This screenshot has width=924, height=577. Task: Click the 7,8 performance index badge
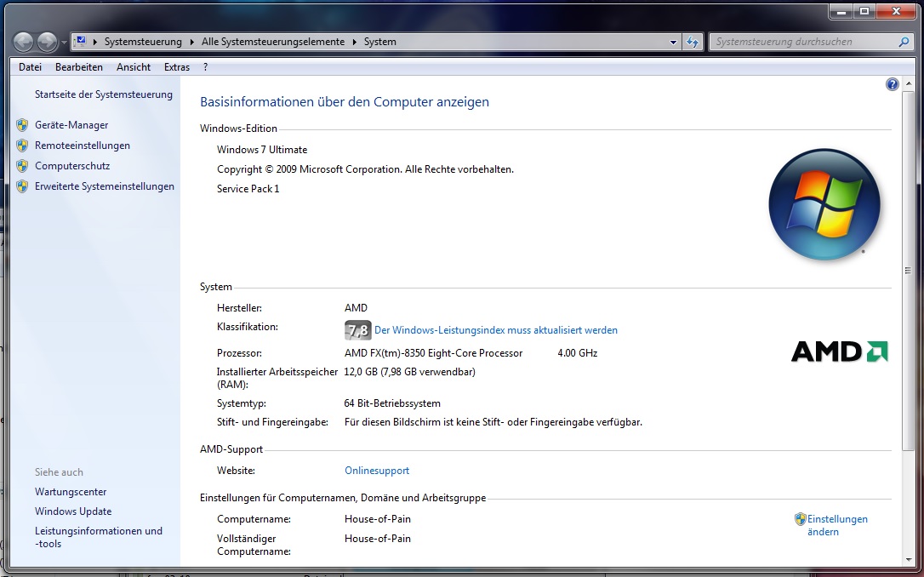point(357,330)
